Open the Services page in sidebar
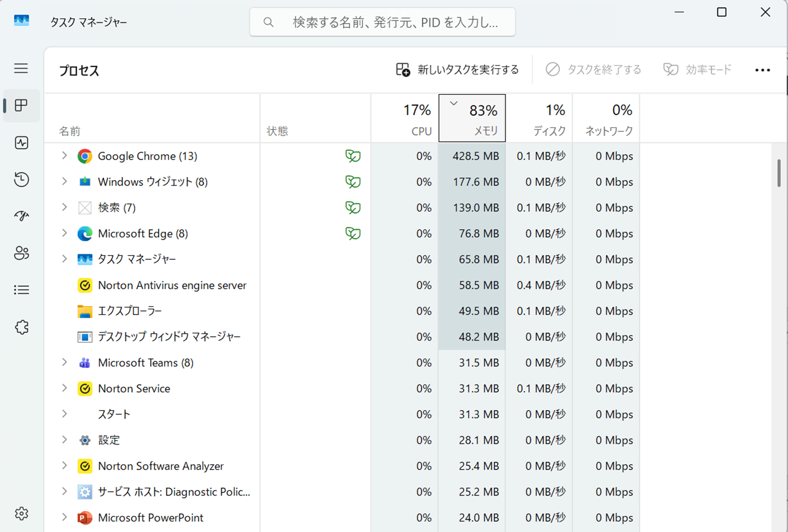 (21, 327)
